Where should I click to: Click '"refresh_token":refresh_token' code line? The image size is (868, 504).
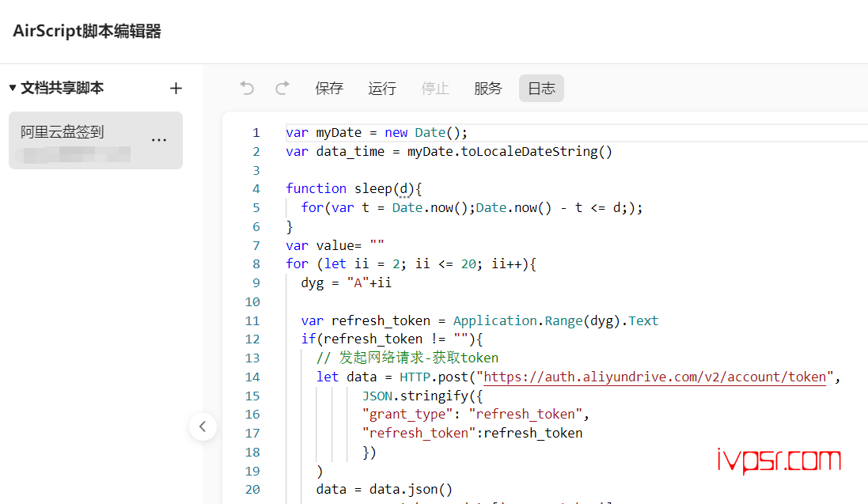472,433
